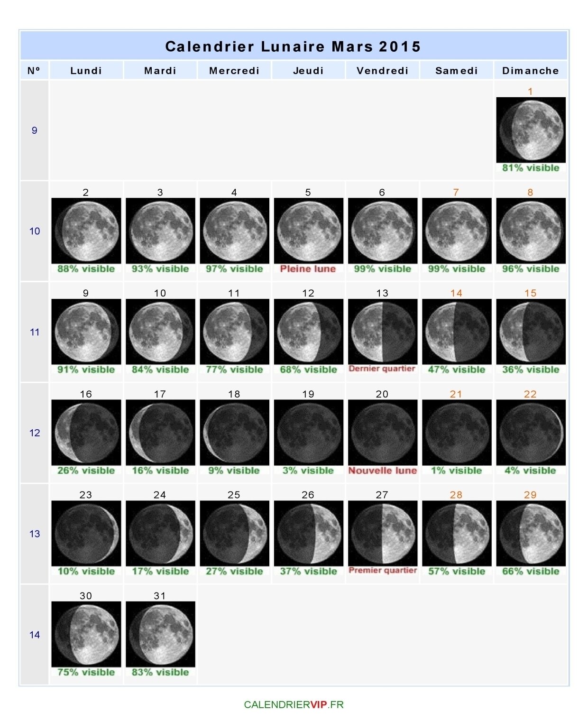Screen dimensions: 588x721
Task: Click the '3% visible' caption
Action: click(x=309, y=471)
